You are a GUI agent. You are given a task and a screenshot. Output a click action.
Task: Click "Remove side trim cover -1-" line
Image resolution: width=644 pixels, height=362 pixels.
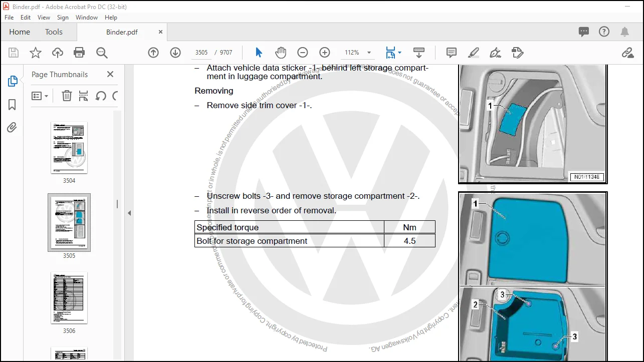click(x=259, y=106)
